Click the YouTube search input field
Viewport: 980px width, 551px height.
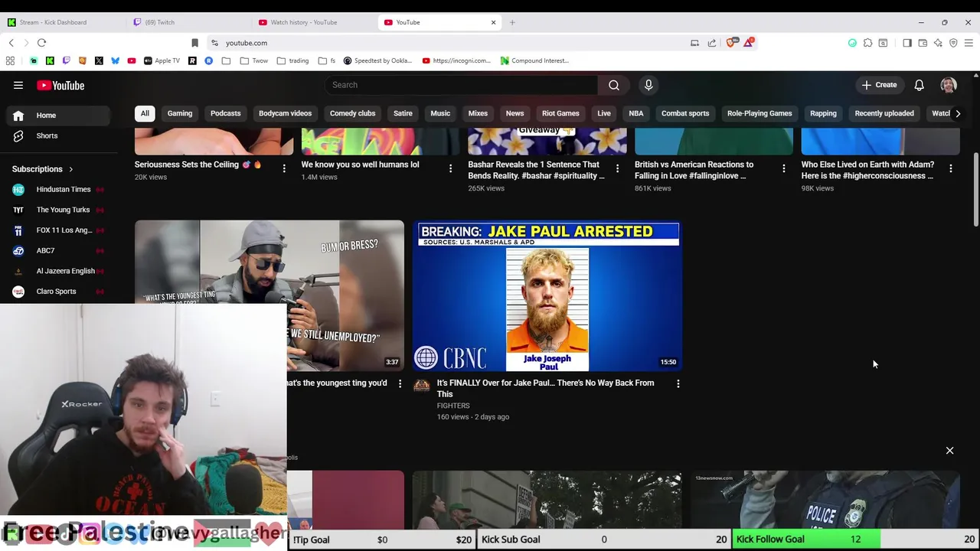pyautogui.click(x=461, y=85)
